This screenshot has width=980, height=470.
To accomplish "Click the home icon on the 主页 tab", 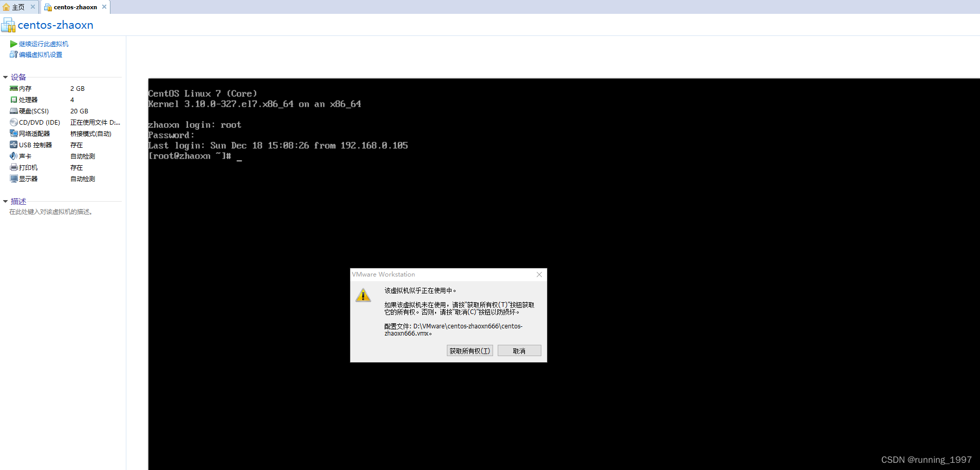I will pos(6,7).
